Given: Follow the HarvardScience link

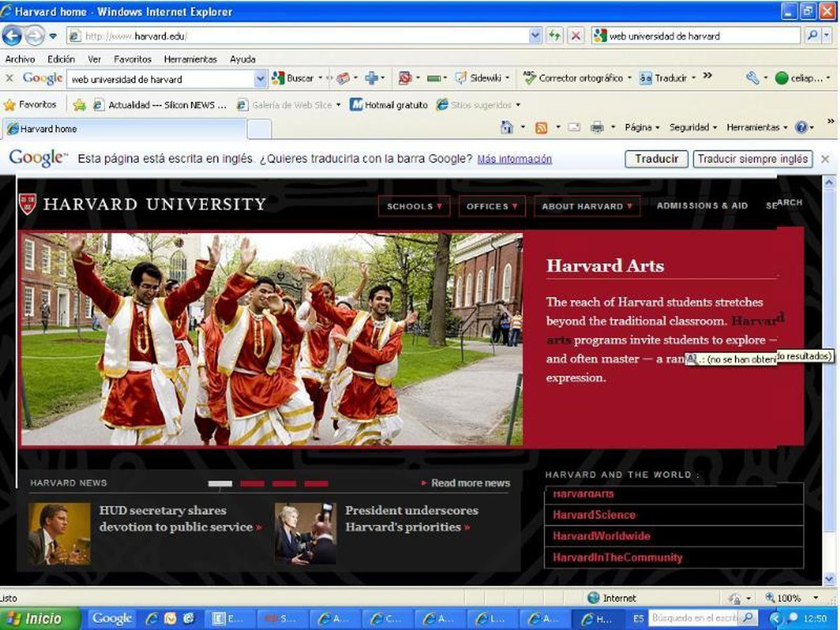Looking at the screenshot, I should 594,515.
